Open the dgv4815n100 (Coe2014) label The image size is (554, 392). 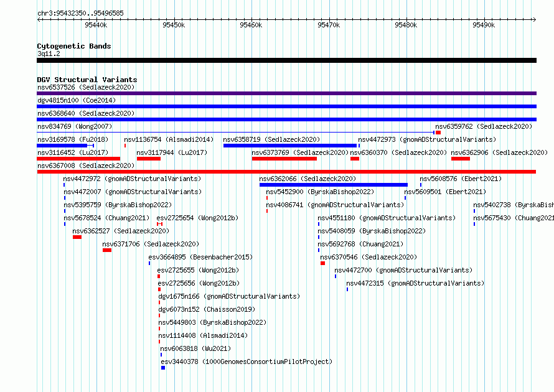pyautogui.click(x=77, y=100)
